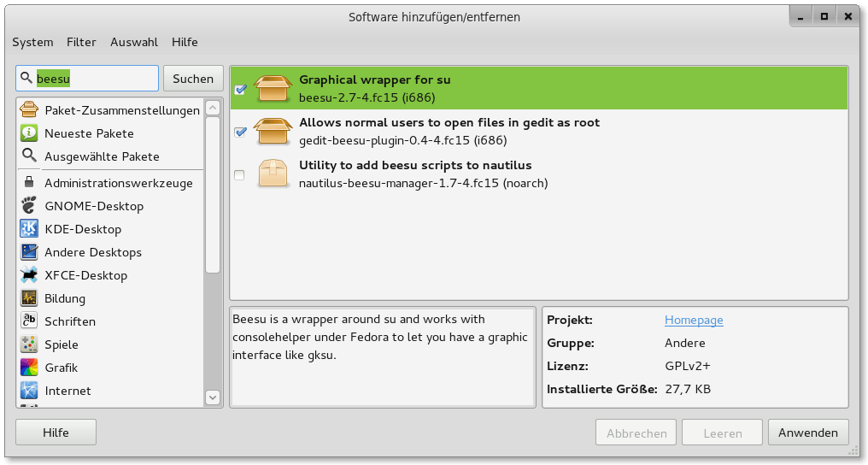The image size is (868, 465).
Task: Check the nautilus-beesu-manager package checkbox
Action: pyautogui.click(x=239, y=175)
